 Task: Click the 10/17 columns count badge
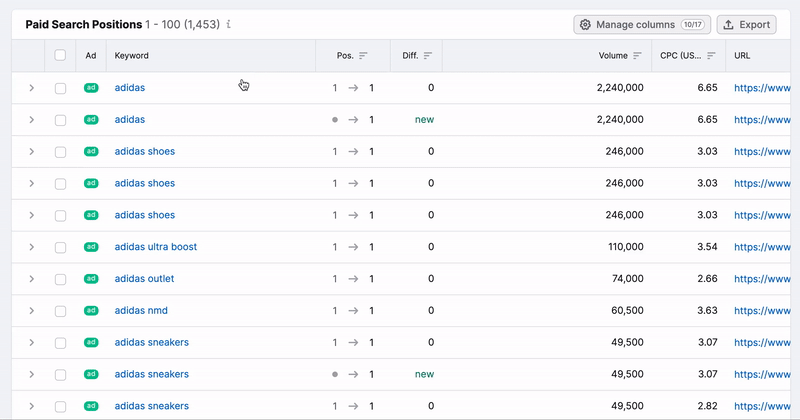[693, 24]
